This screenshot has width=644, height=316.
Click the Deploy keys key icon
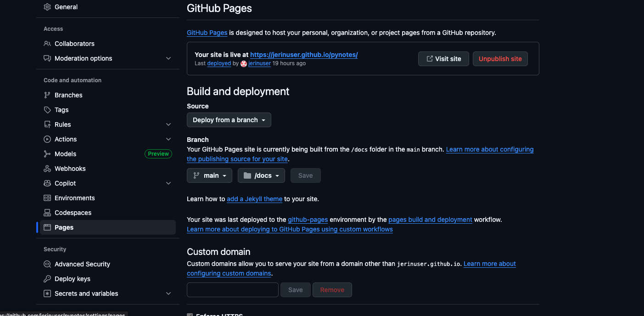(x=47, y=279)
